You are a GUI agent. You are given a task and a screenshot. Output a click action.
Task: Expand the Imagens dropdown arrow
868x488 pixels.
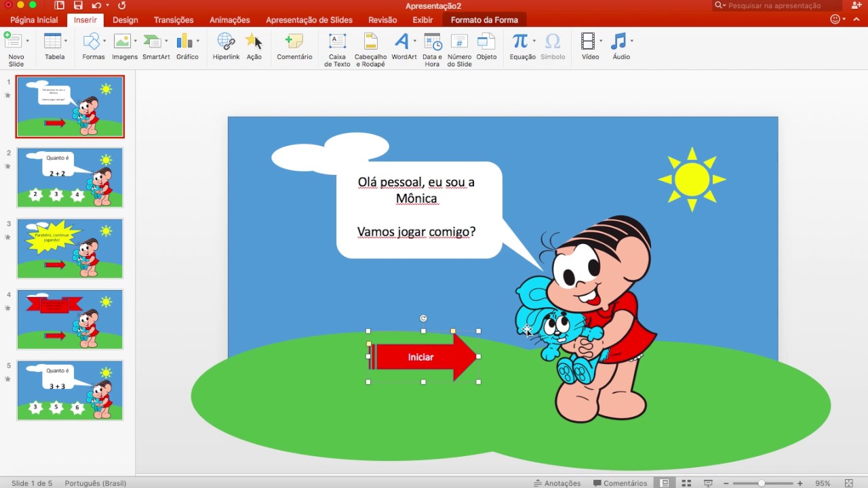coord(136,41)
